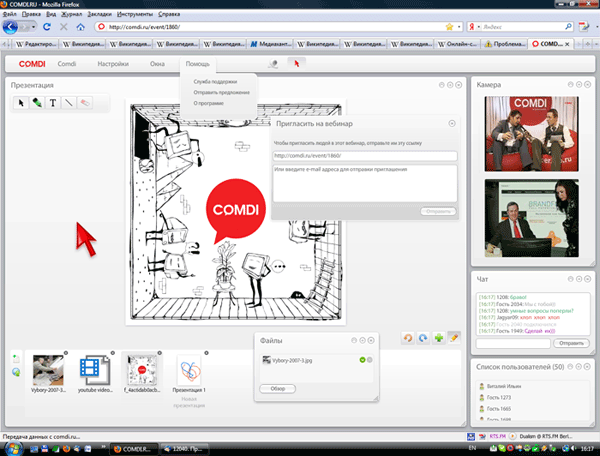This screenshot has height=456, width=600.
Task: Go to Firefox home page icon
Action: pyautogui.click(x=80, y=27)
